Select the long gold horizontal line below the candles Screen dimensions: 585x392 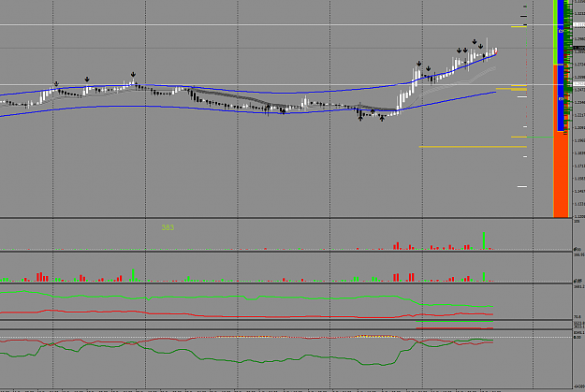coord(473,147)
